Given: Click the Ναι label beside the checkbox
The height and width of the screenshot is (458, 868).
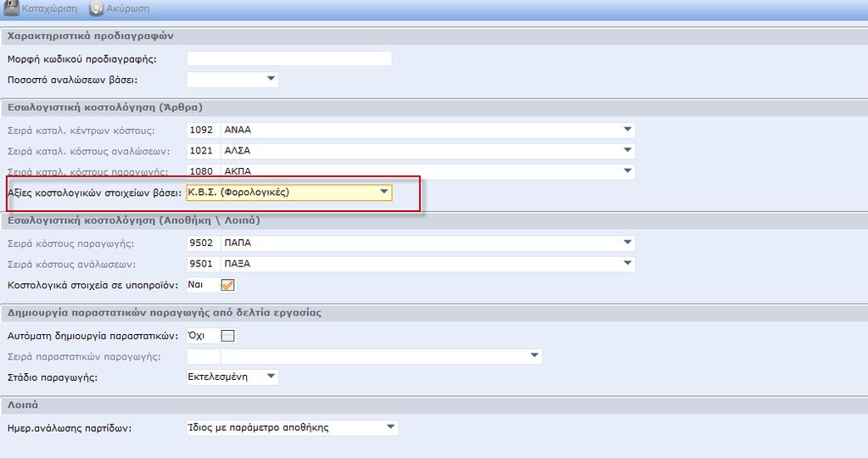Looking at the screenshot, I should [x=195, y=284].
